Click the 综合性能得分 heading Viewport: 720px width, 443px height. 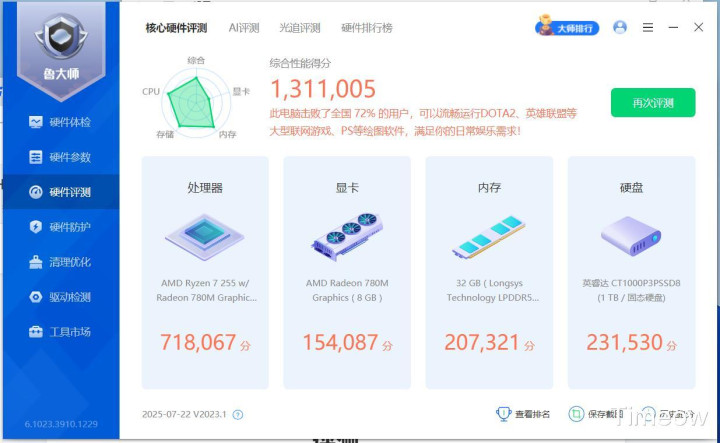pos(300,63)
